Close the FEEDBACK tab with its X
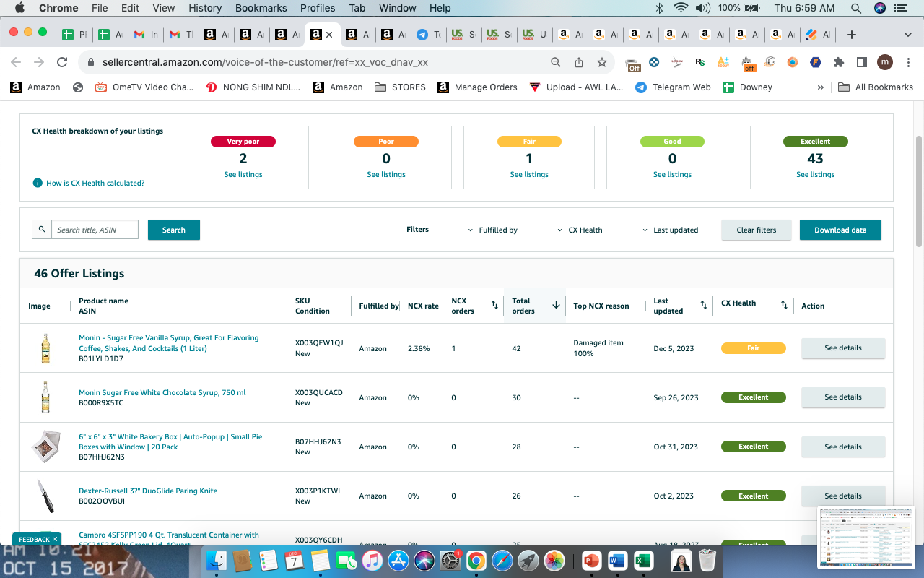The width and height of the screenshot is (924, 578). pos(55,539)
